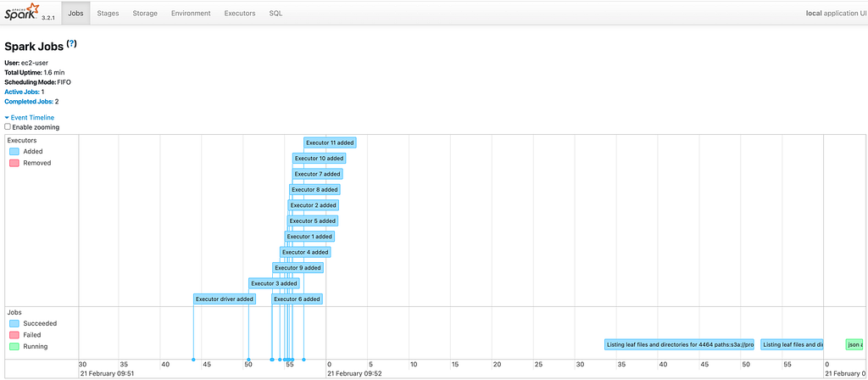The width and height of the screenshot is (868, 380).
Task: Select the Executor driver added event
Action: coord(224,299)
